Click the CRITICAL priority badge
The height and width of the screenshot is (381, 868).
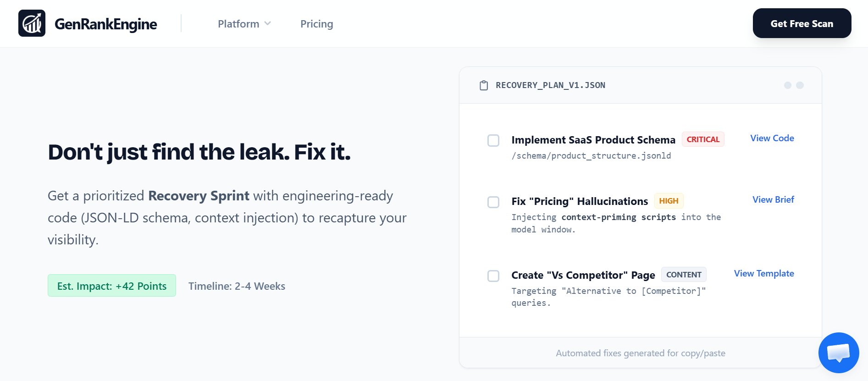tap(703, 139)
